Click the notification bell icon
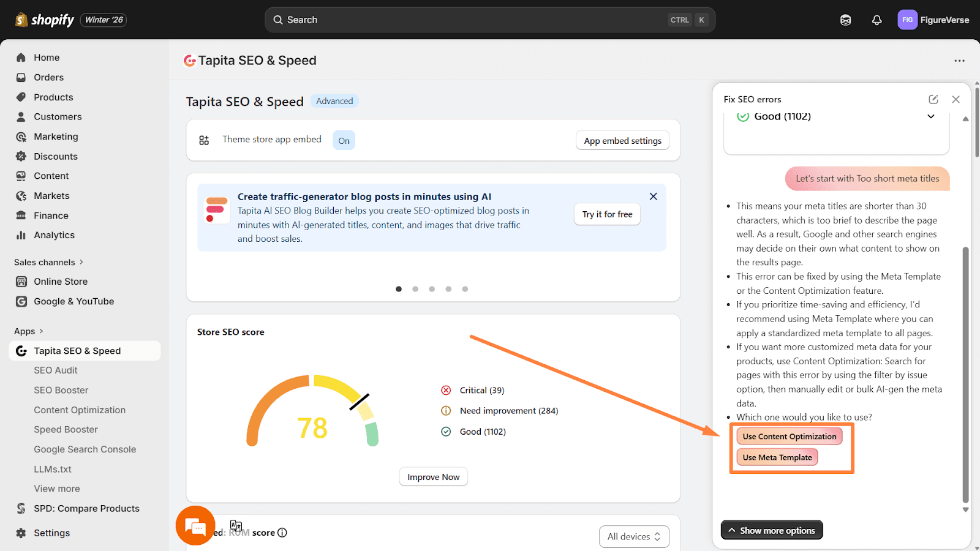 tap(876, 20)
